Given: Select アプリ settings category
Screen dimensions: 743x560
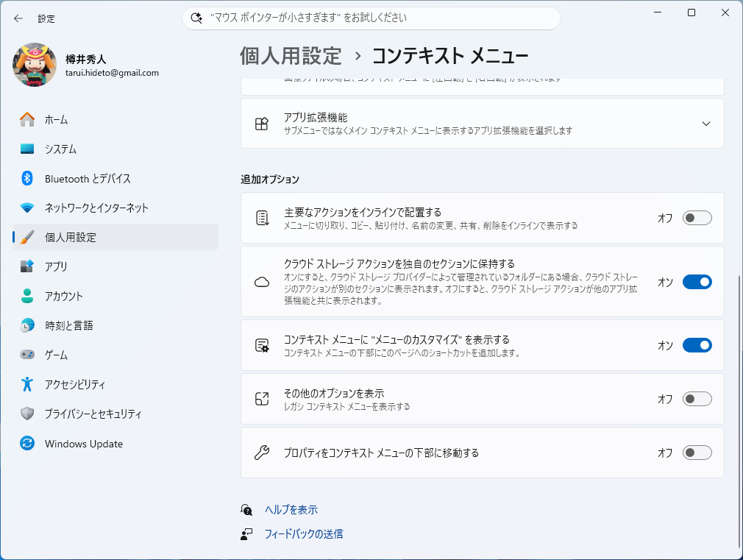Looking at the screenshot, I should tap(115, 266).
